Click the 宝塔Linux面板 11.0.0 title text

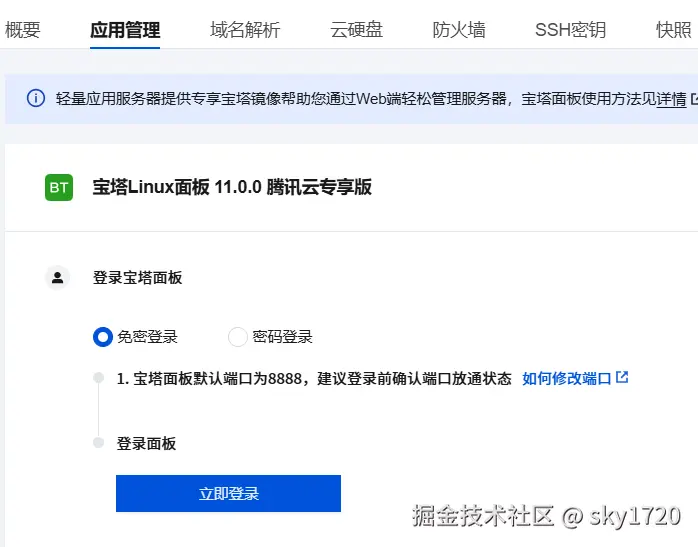click(x=232, y=187)
